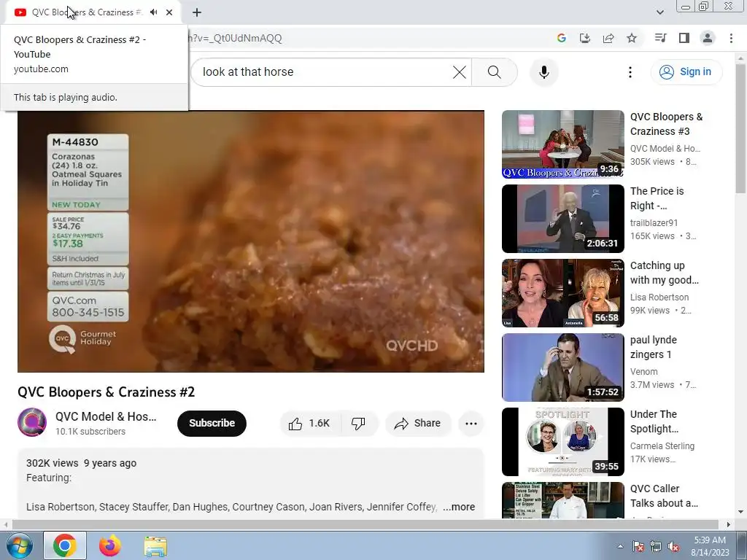Click the horizontal scrollbar left arrow
This screenshot has height=560, width=747.
click(6, 524)
